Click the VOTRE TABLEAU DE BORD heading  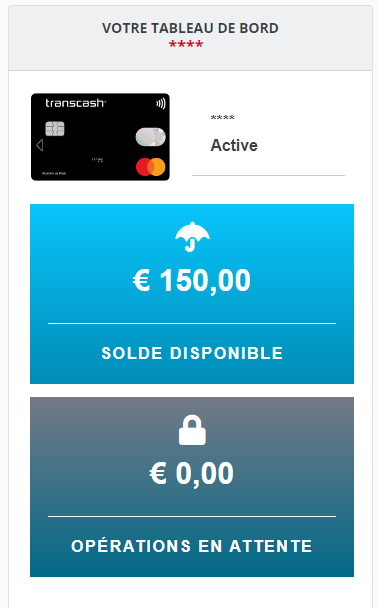190,28
